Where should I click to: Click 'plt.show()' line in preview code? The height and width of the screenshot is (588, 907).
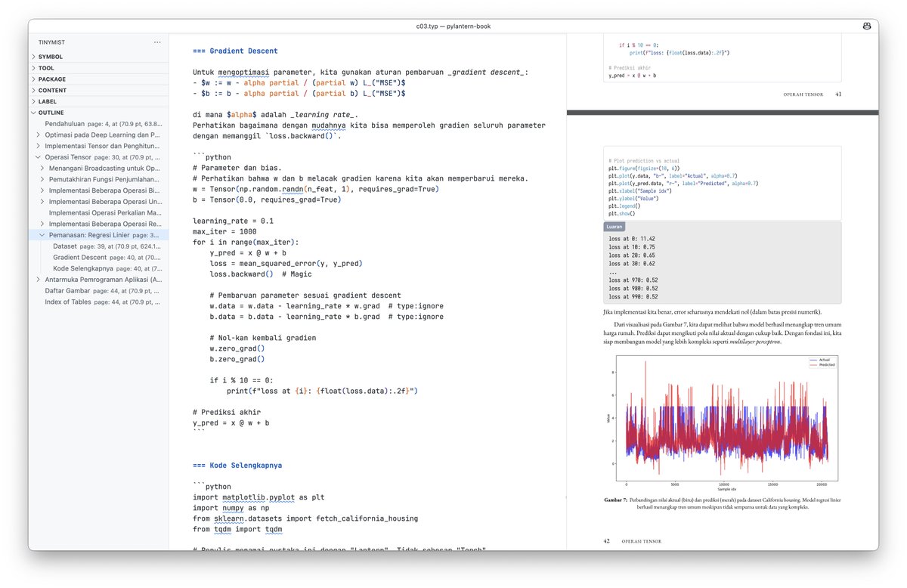pos(622,214)
